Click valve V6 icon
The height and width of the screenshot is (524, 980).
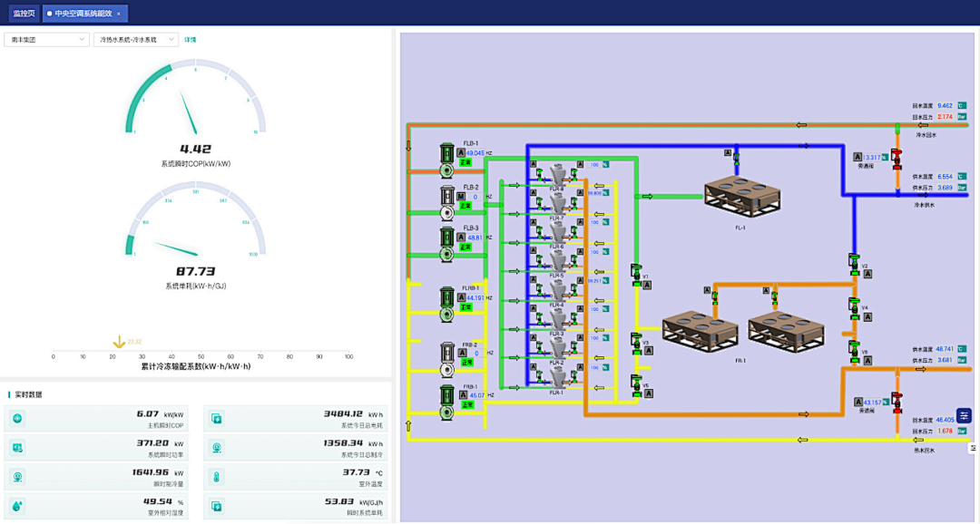tap(855, 352)
